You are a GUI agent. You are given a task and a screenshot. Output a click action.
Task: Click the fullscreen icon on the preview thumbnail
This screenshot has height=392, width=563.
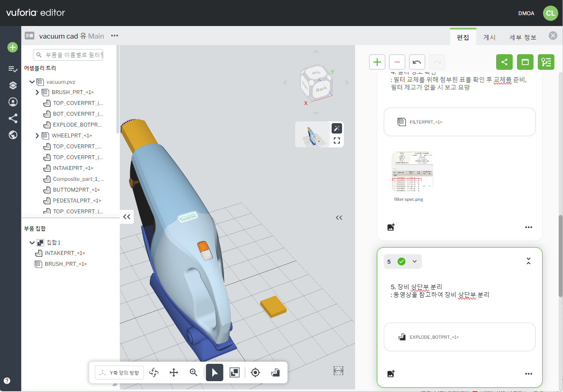point(336,140)
